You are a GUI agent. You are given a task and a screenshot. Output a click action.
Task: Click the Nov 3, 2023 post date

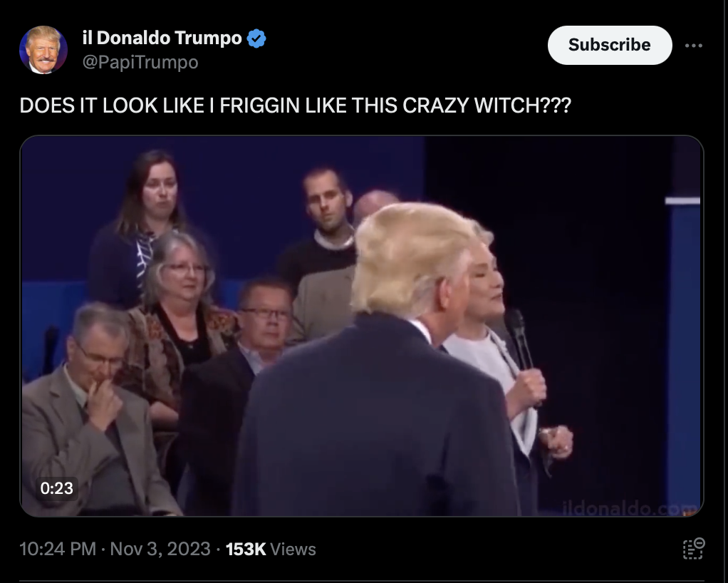[x=160, y=549]
